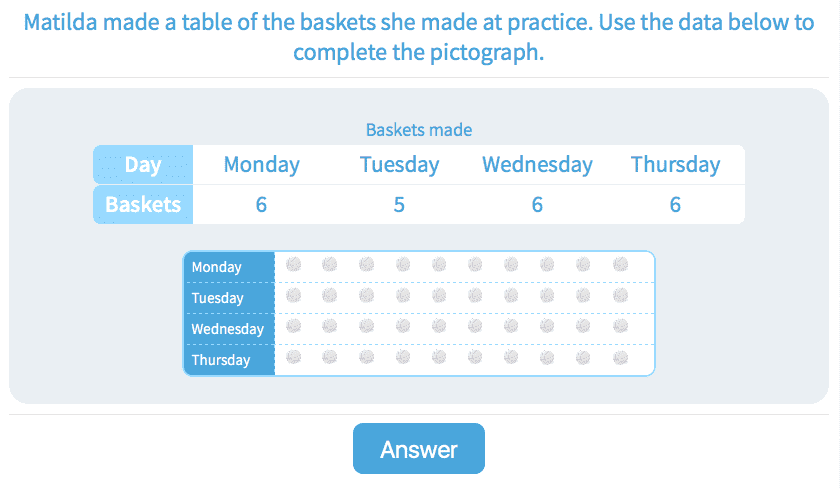Click the Monday pictograph row label
Image resolution: width=840 pixels, height=501 pixels.
[217, 267]
